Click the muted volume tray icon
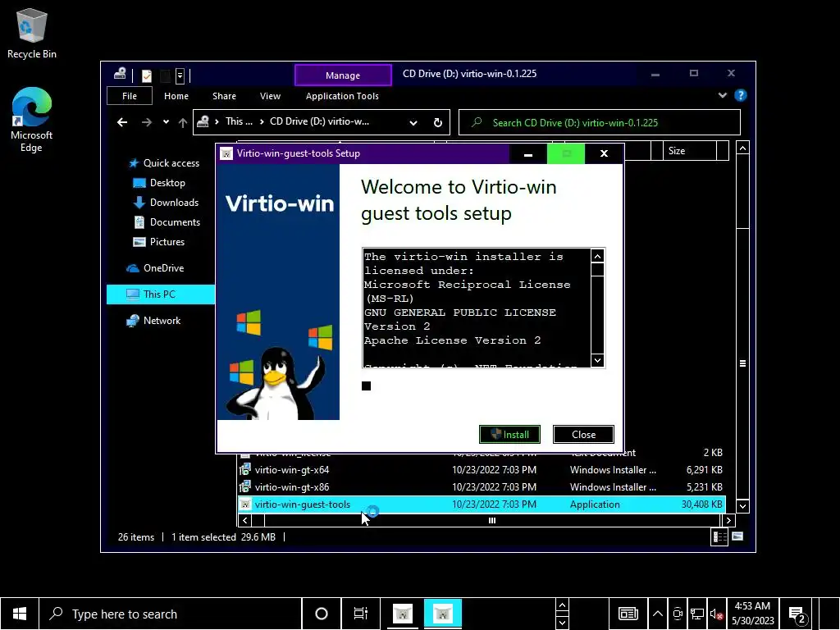 tap(716, 614)
